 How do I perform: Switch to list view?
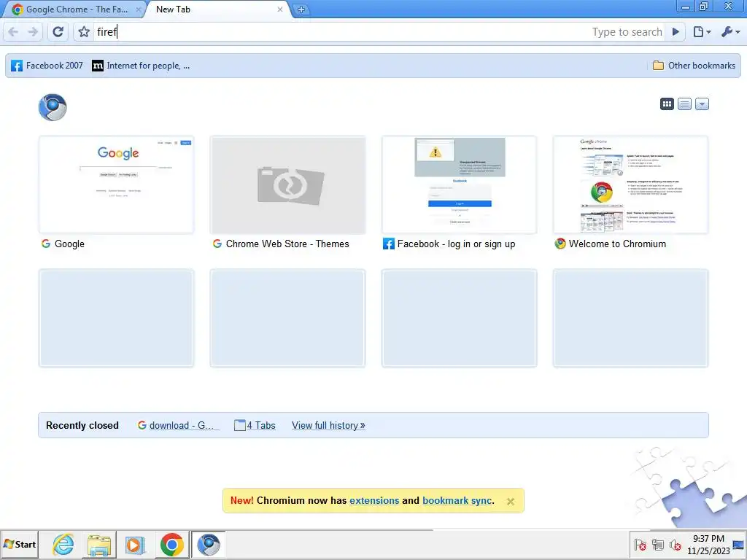684,104
